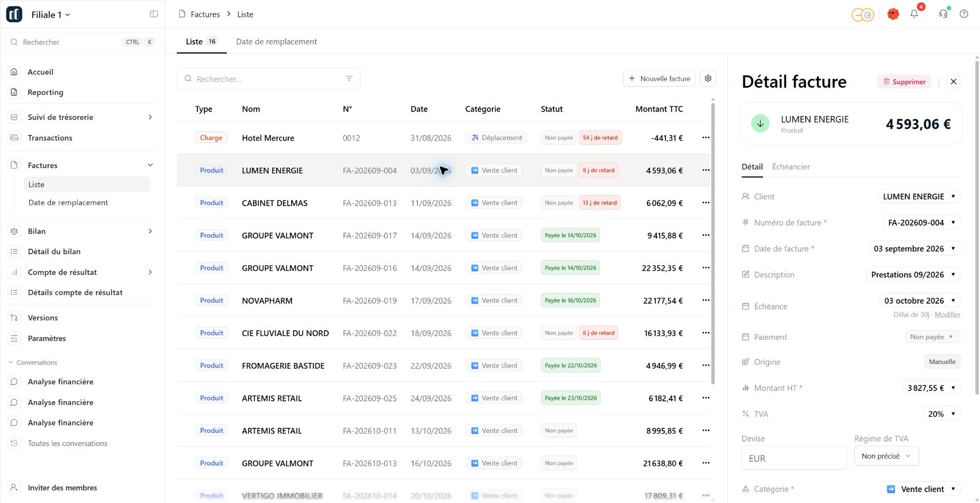Open row menu for CABINET DELMAS
Image resolution: width=980 pixels, height=503 pixels.
(x=706, y=203)
